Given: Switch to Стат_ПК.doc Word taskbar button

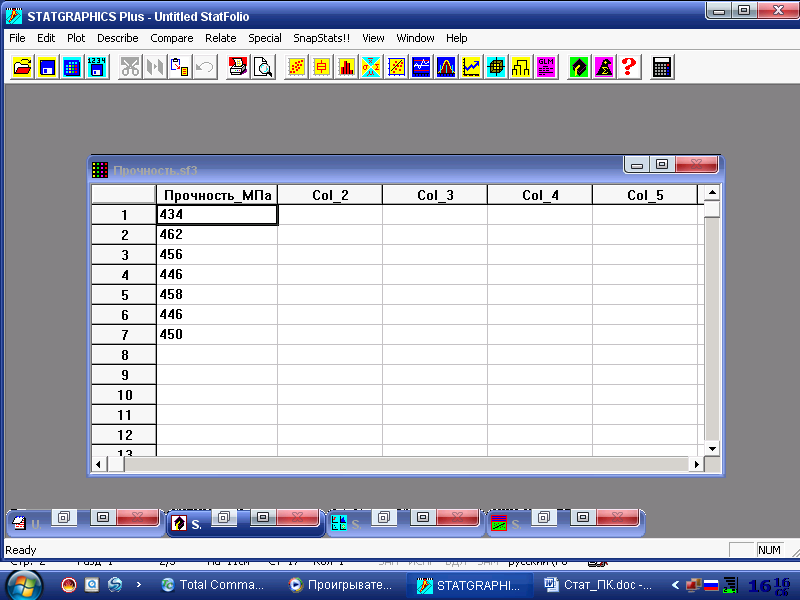Looking at the screenshot, I should (x=597, y=585).
